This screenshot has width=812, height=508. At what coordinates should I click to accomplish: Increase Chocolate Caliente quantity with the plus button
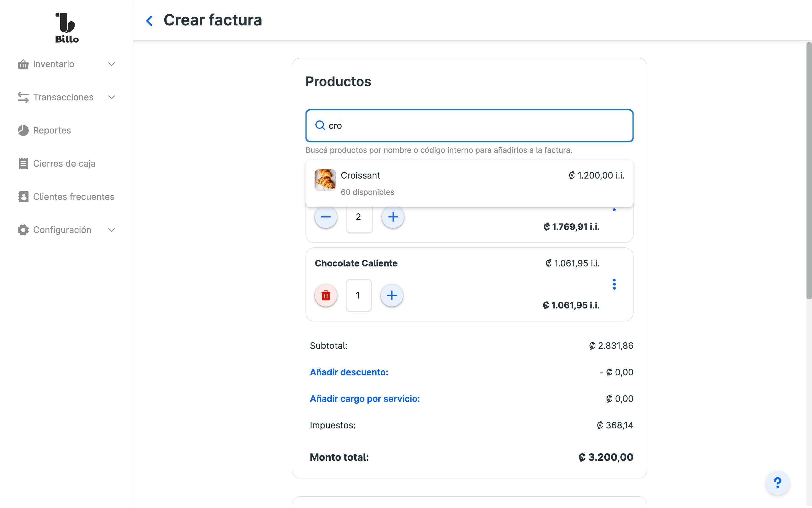[x=391, y=295]
